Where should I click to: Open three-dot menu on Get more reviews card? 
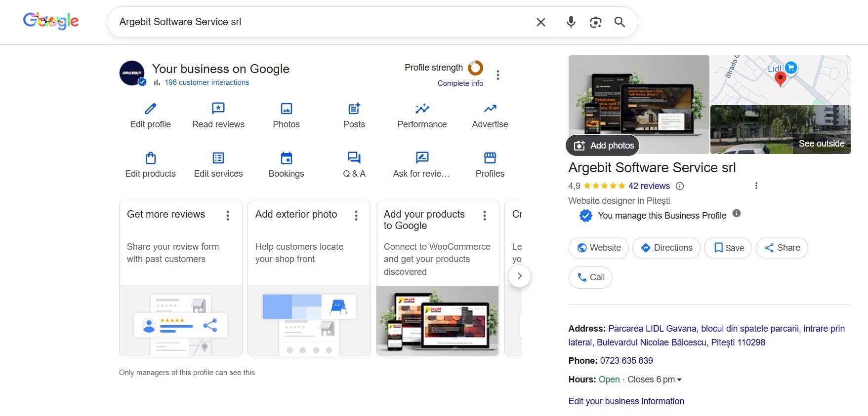point(228,216)
